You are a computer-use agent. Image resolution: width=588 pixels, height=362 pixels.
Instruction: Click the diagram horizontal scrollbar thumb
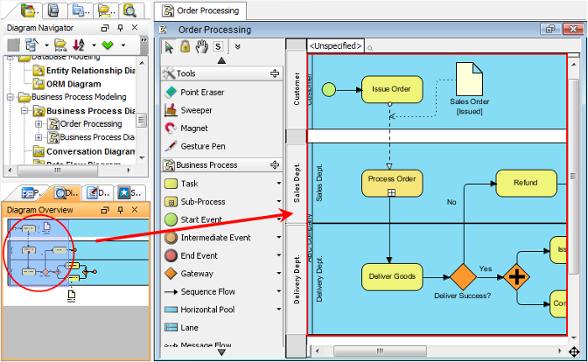click(x=380, y=351)
